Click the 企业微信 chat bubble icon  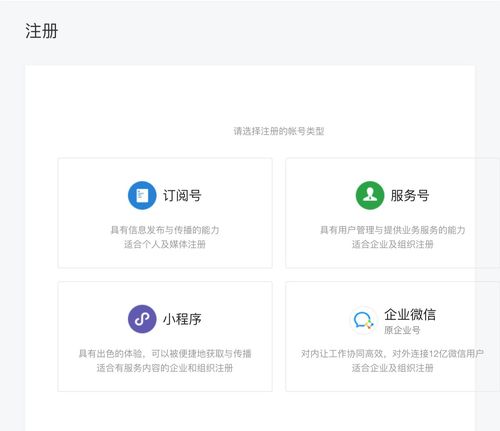tap(364, 320)
